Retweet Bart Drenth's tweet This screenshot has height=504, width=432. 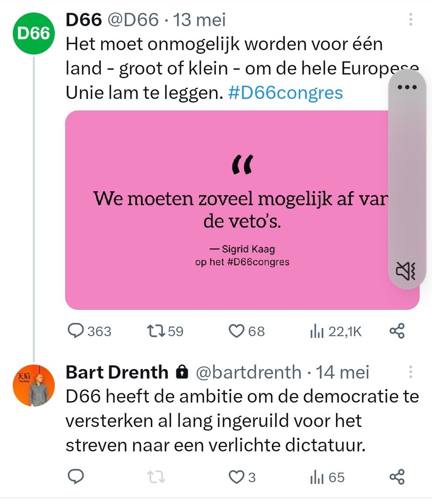pyautogui.click(x=155, y=477)
